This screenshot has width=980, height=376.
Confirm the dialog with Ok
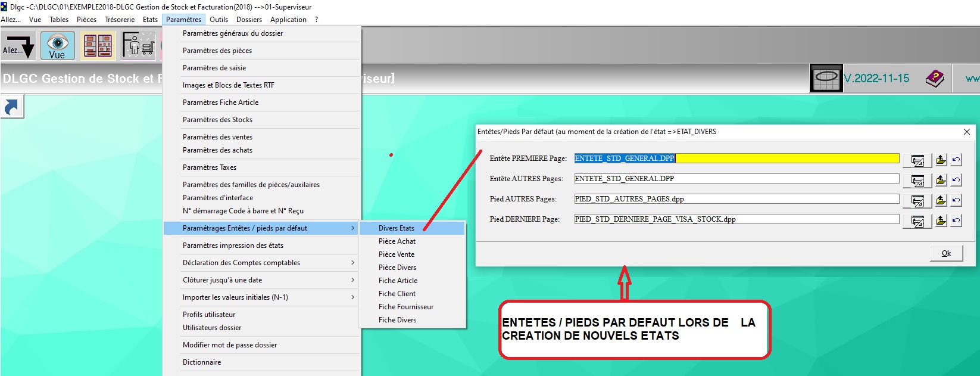click(946, 253)
